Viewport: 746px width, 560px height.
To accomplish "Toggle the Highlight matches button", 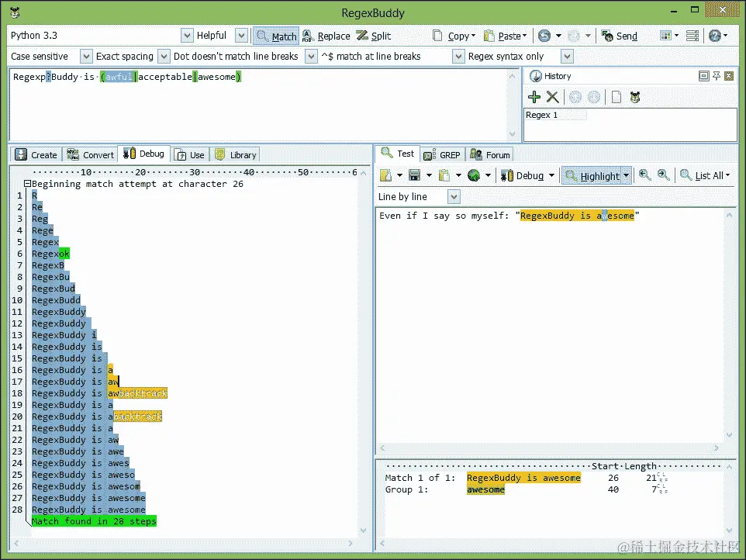I will pos(592,176).
